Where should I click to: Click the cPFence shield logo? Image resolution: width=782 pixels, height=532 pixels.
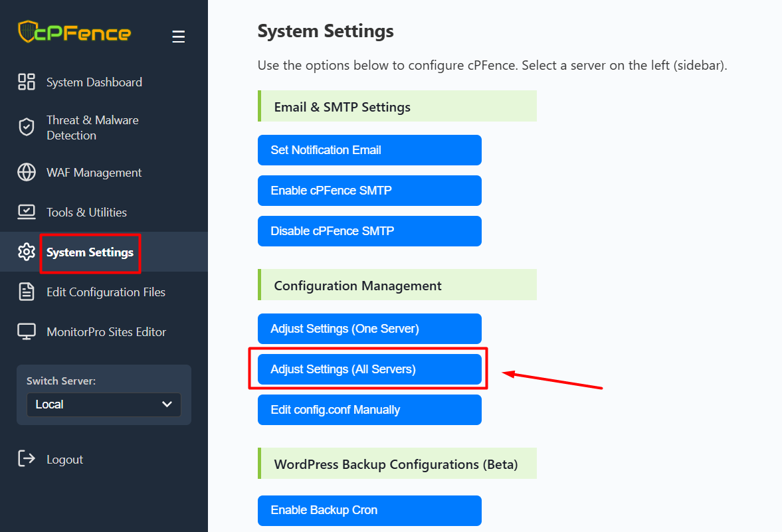pos(27,32)
